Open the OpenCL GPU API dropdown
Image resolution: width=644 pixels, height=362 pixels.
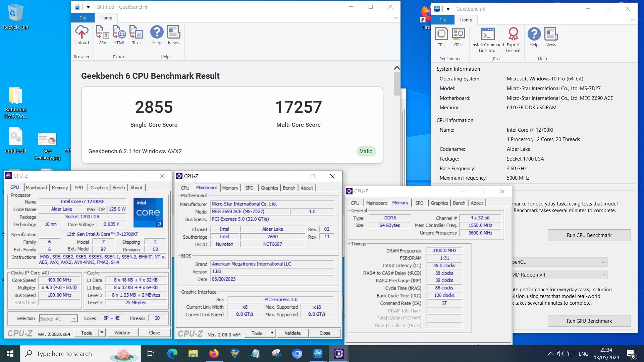click(560, 262)
